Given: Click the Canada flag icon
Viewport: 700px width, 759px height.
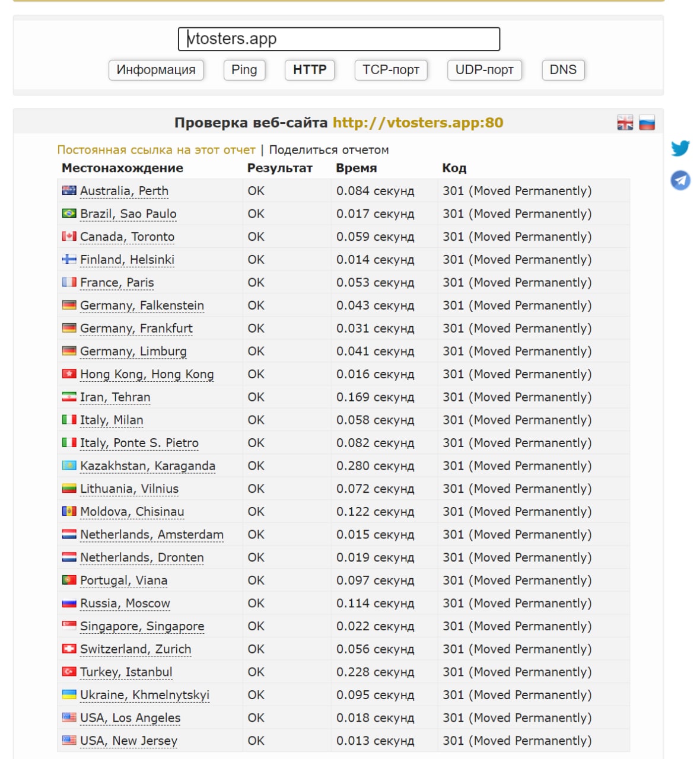Looking at the screenshot, I should click(x=69, y=236).
